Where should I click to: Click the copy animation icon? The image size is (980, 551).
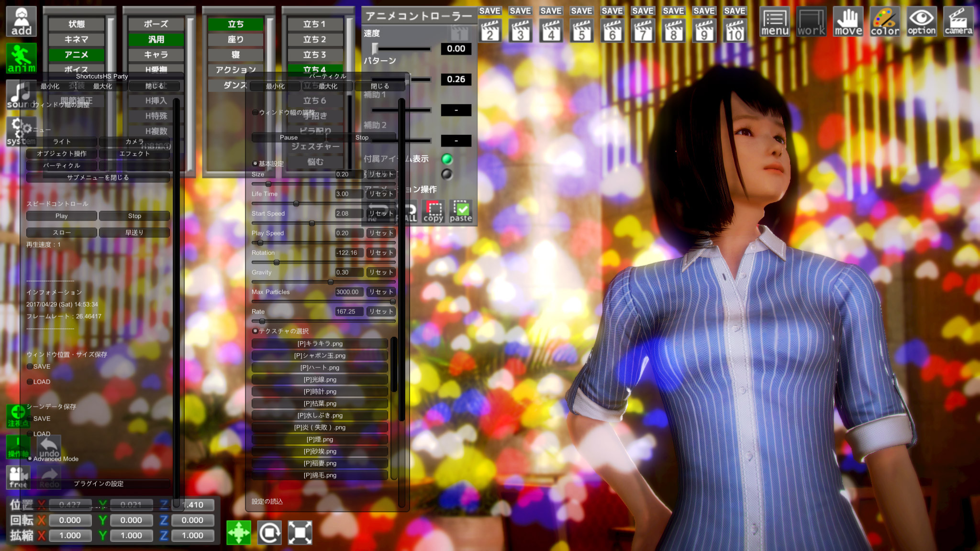tap(434, 211)
